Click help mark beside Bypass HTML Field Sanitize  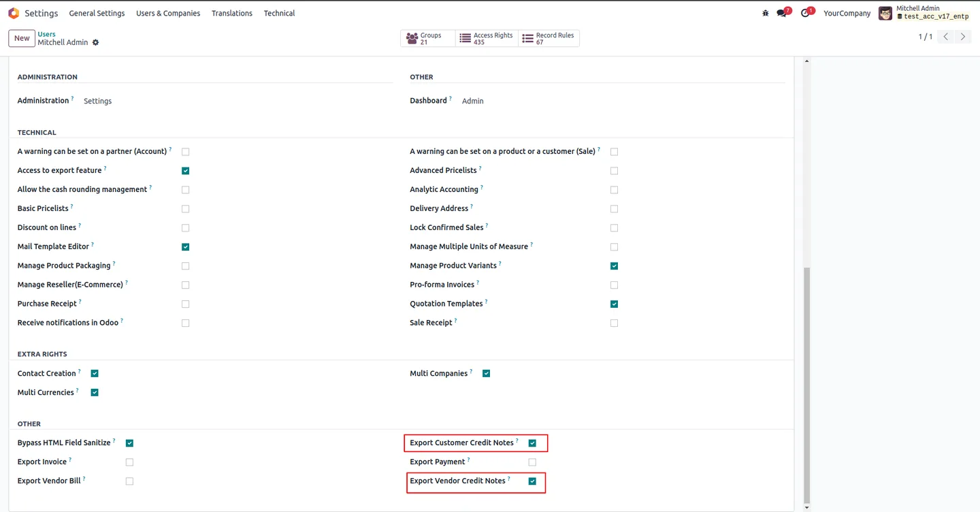[x=114, y=441]
